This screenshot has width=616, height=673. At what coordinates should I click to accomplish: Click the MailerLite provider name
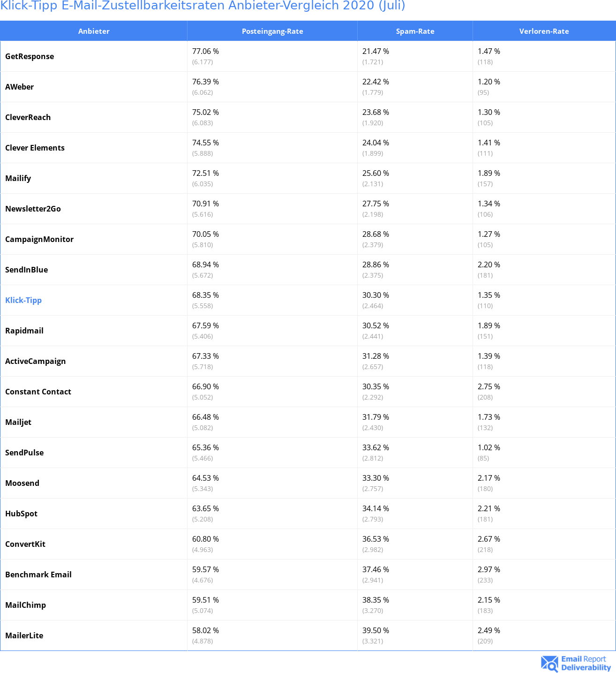pos(24,635)
